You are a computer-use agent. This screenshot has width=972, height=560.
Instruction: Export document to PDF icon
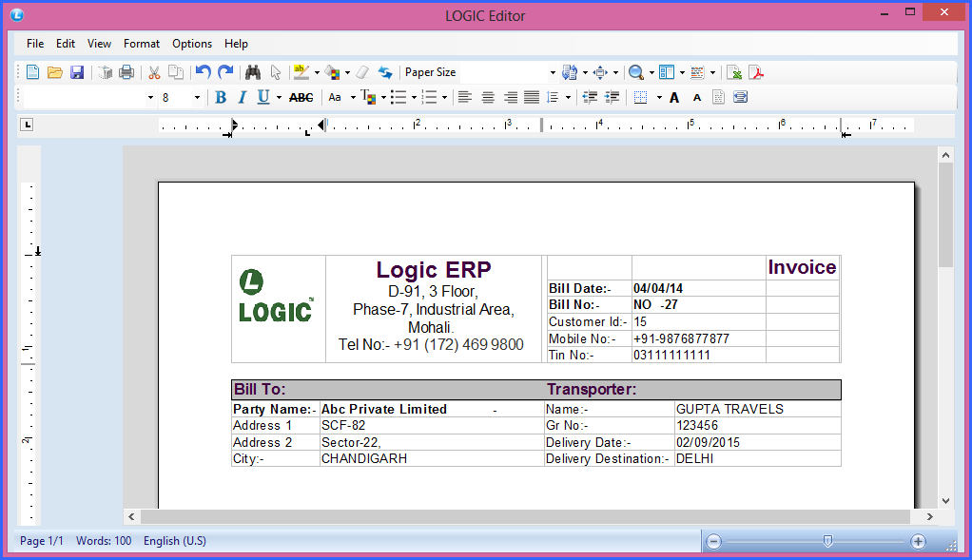click(756, 72)
